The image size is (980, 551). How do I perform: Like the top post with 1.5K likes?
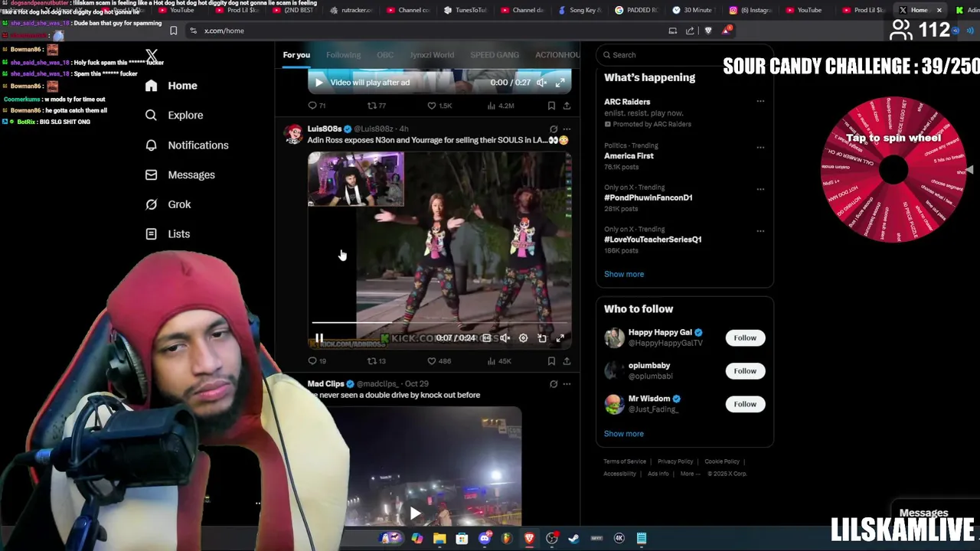[439, 106]
